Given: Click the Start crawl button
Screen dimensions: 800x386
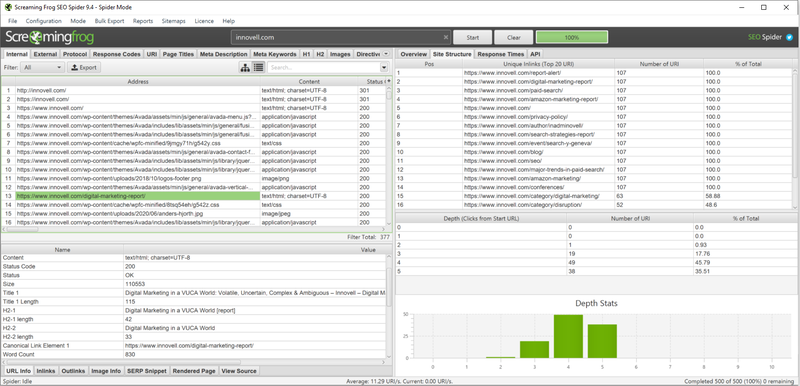Looking at the screenshot, I should [x=472, y=37].
